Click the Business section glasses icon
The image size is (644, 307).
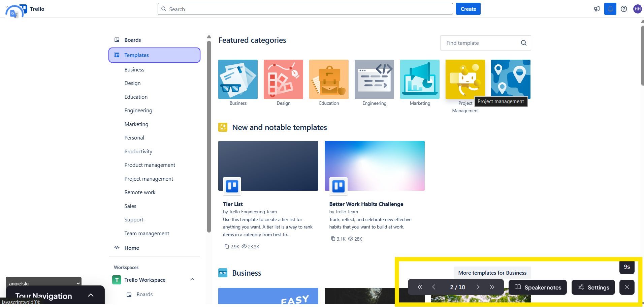click(x=223, y=273)
